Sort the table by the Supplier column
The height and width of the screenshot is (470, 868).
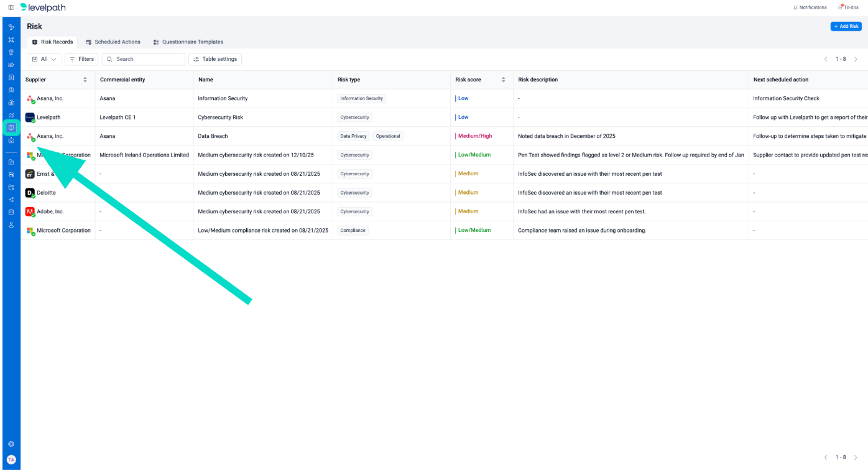pyautogui.click(x=85, y=80)
